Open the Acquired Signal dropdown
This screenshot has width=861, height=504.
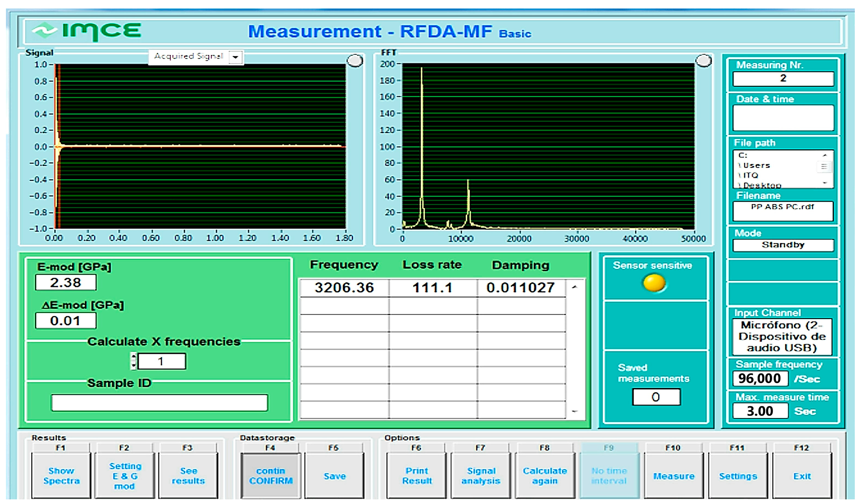point(235,57)
